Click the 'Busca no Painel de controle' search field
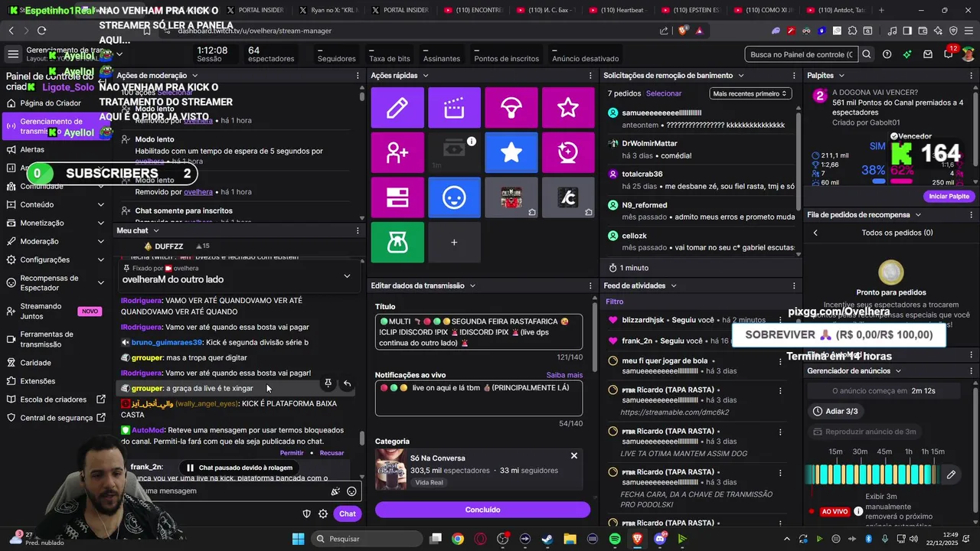Image resolution: width=980 pixels, height=551 pixels. [802, 54]
